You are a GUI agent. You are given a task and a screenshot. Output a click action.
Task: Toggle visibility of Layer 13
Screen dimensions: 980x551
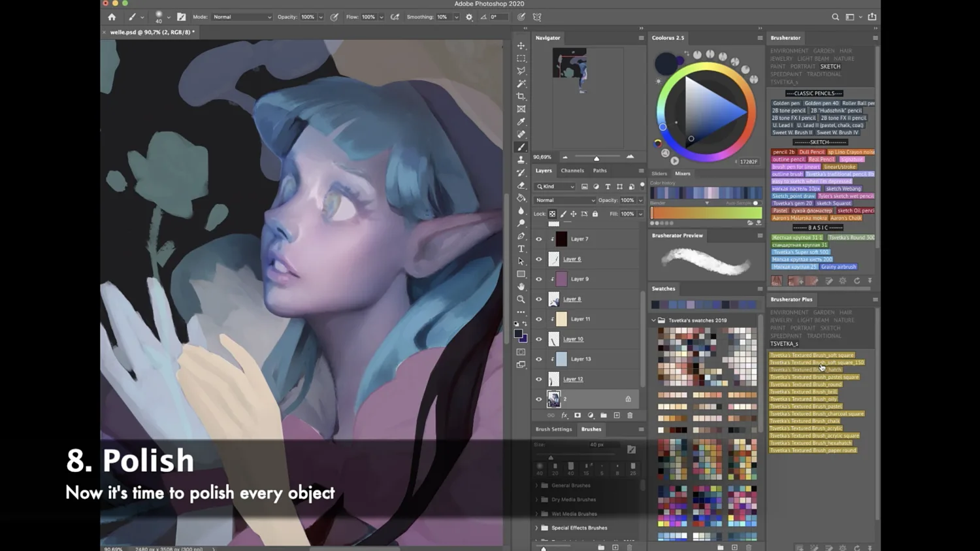pos(538,359)
